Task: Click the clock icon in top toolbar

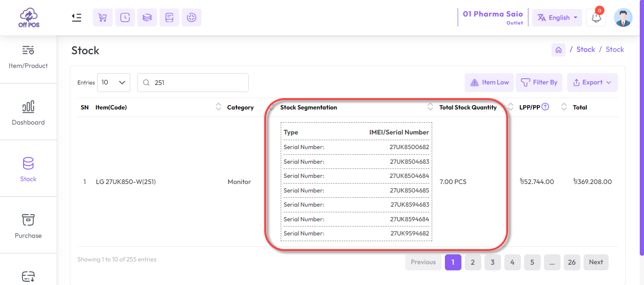Action: point(125,17)
